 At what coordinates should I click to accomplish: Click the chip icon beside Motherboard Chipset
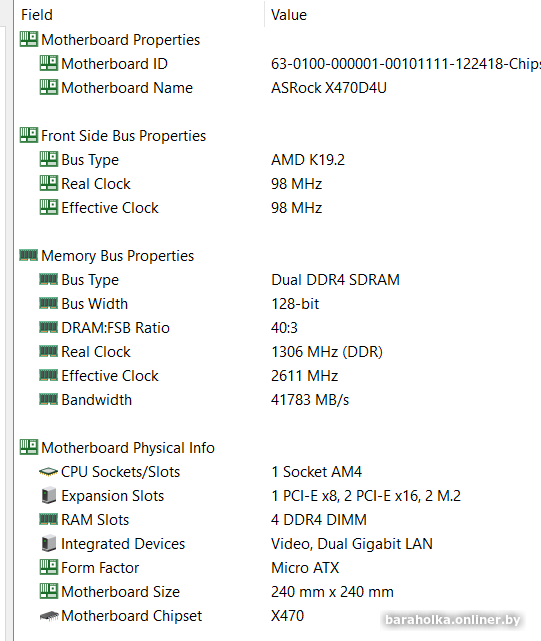[49, 616]
